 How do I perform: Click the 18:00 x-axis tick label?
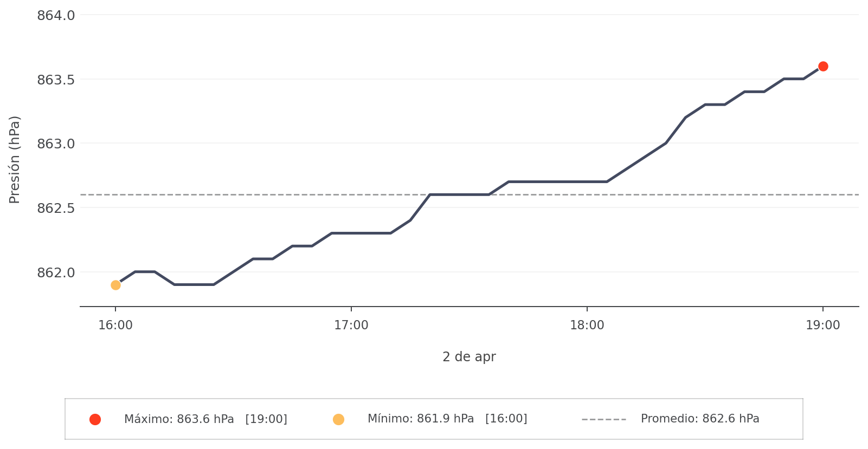click(x=587, y=326)
